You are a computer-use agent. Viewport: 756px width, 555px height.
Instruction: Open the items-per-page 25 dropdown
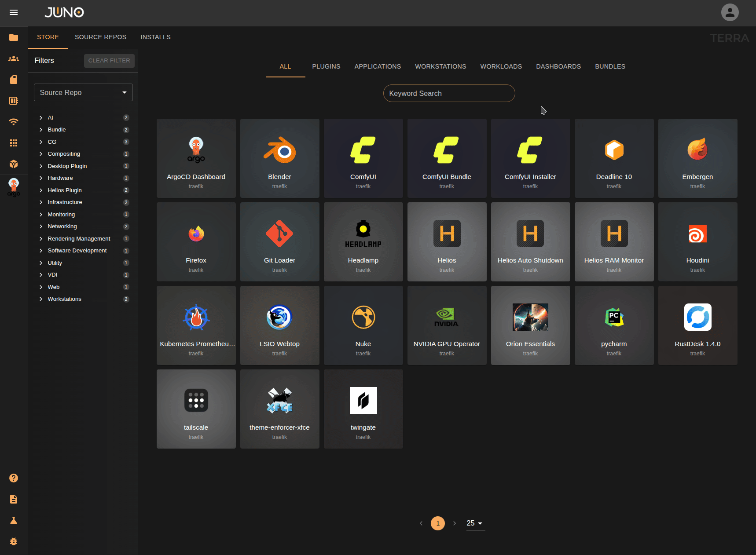click(475, 523)
